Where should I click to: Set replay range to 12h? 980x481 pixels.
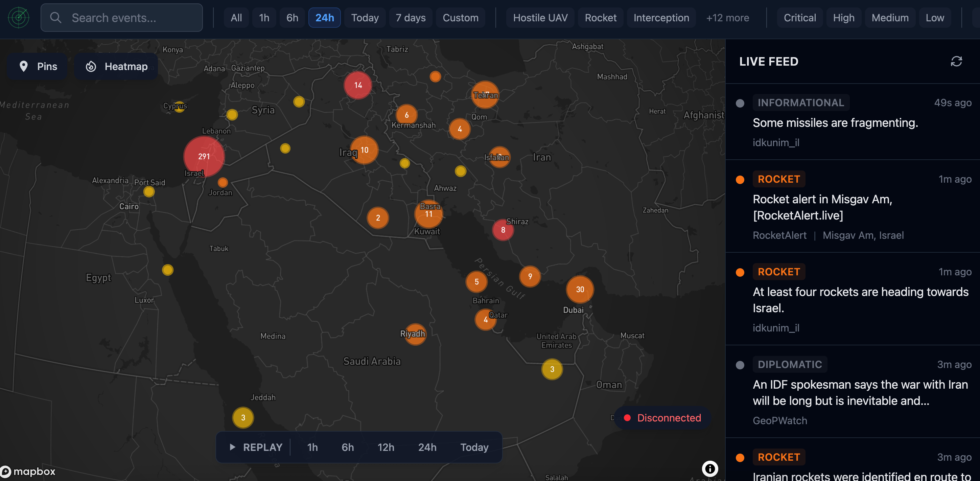pyautogui.click(x=386, y=447)
